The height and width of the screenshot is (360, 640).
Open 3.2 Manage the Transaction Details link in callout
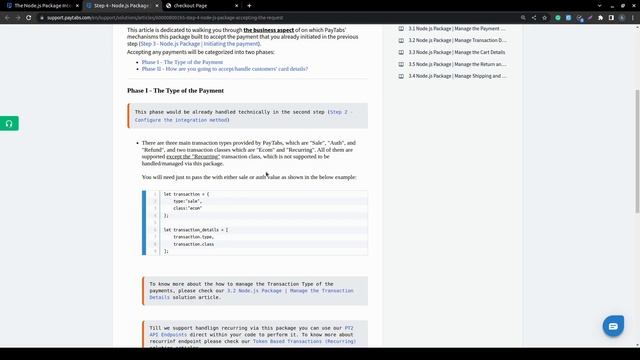tap(251, 294)
